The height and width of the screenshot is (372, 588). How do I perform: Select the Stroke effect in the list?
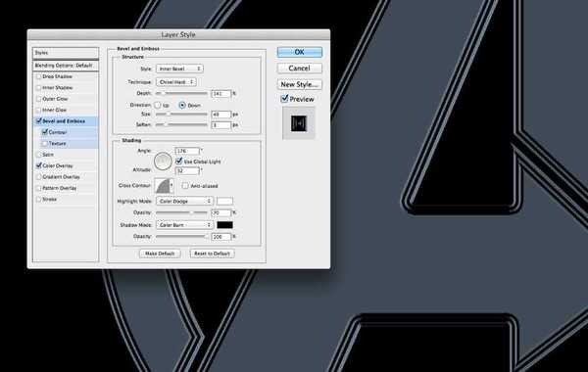pos(49,200)
